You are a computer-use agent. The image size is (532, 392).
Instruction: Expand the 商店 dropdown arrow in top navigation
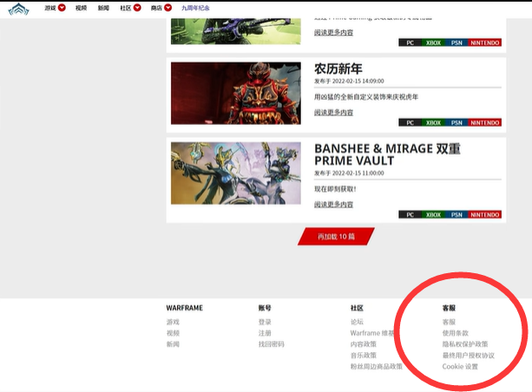[x=168, y=8]
